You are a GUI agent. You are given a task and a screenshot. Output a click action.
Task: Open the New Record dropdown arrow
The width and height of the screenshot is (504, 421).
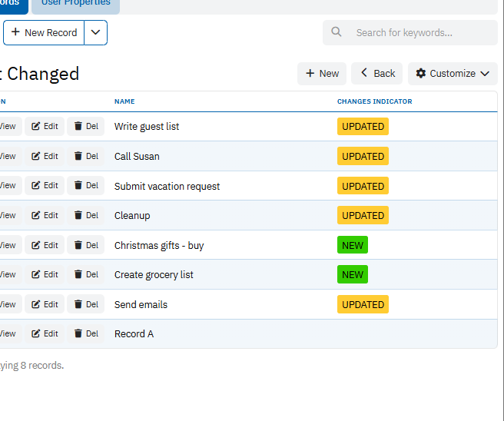(95, 32)
